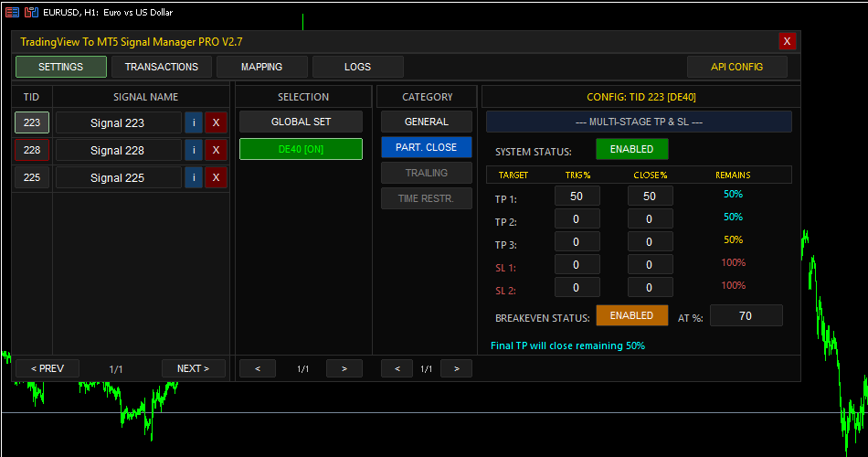Edit breakeven AT % value 70

click(746, 315)
